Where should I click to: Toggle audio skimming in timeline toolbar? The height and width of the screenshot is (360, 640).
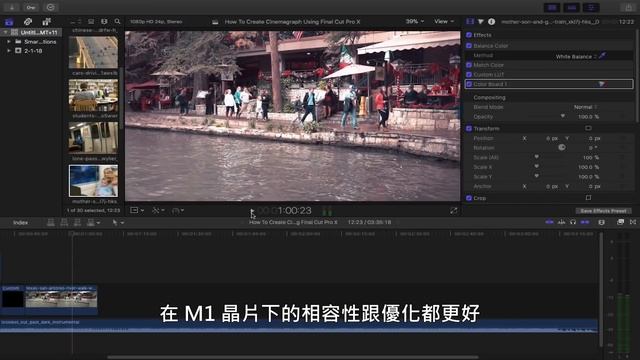coord(562,222)
